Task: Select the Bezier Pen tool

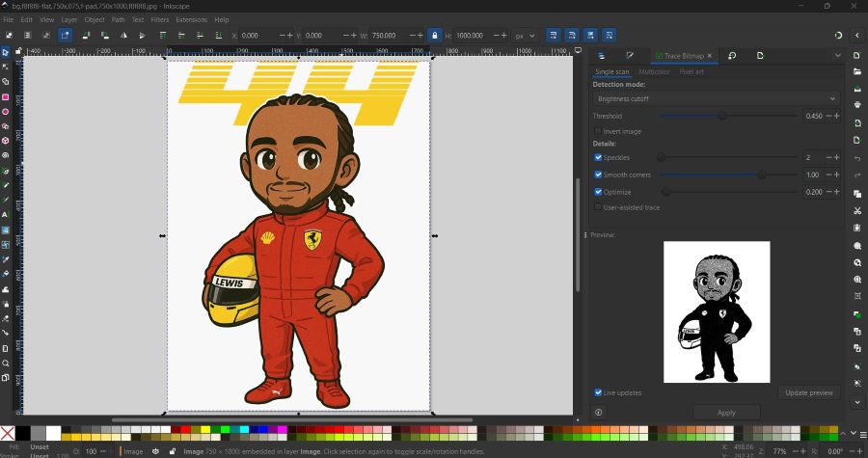Action: point(6,172)
